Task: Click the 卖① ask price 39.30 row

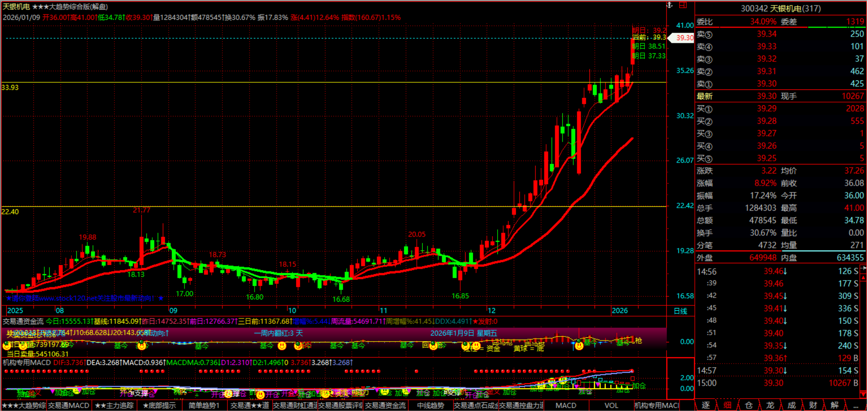Action: point(780,84)
